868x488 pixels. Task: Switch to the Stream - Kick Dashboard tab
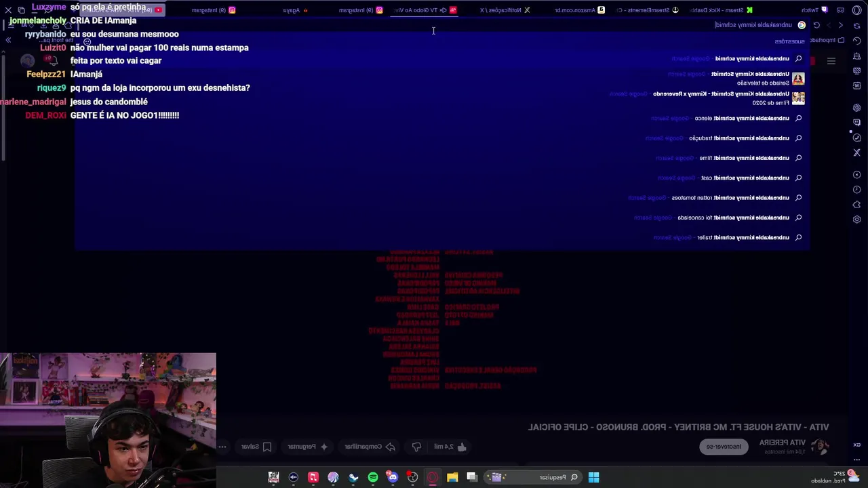click(x=722, y=10)
